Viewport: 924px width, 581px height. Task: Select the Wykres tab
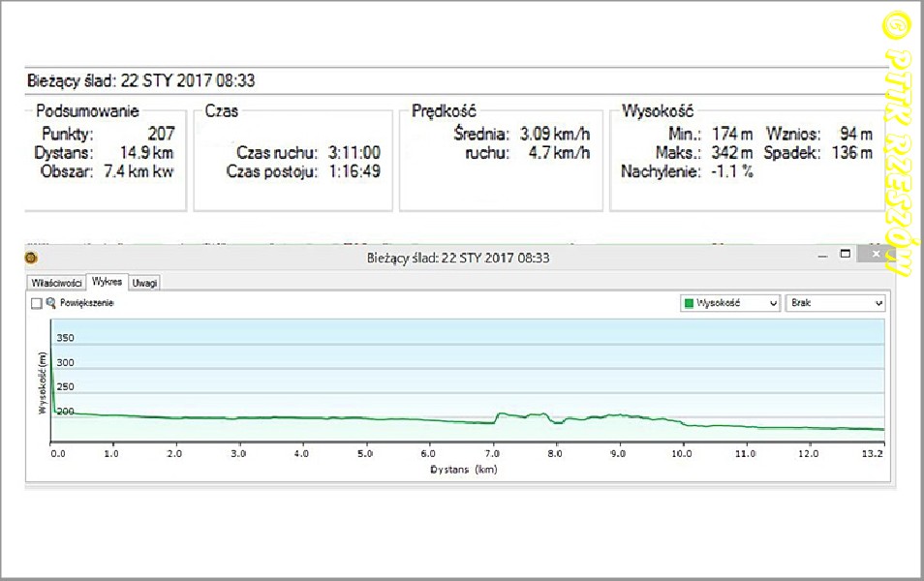coord(107,281)
